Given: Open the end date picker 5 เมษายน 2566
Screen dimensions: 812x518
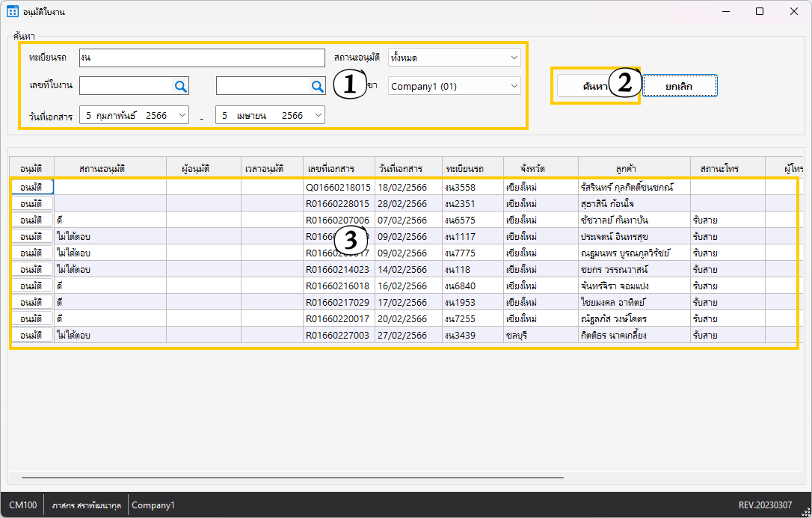Looking at the screenshot, I should point(319,115).
